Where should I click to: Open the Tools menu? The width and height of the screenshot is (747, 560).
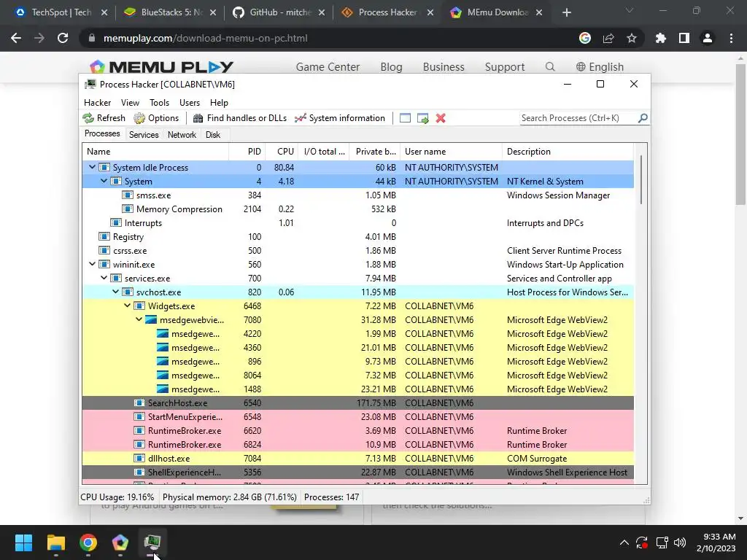[159, 103]
